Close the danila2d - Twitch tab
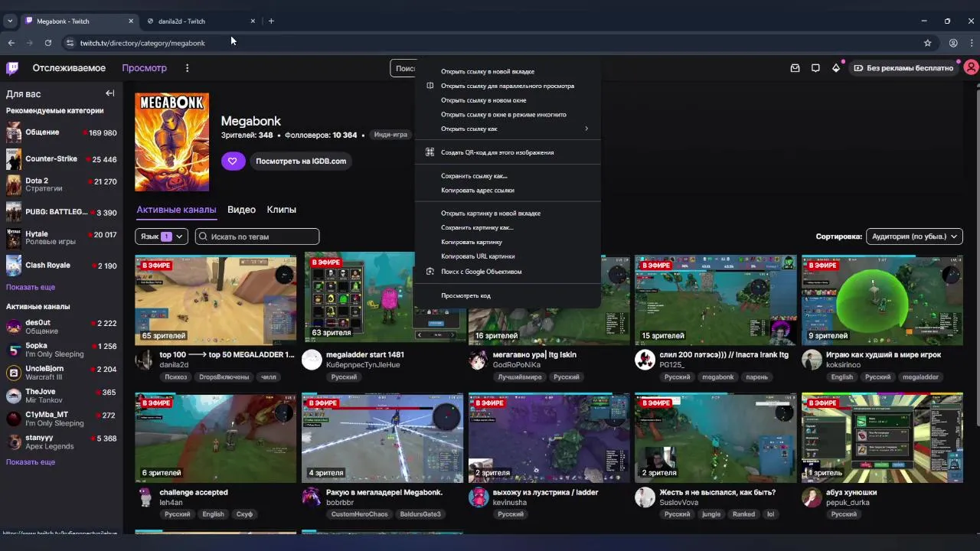 (x=253, y=21)
